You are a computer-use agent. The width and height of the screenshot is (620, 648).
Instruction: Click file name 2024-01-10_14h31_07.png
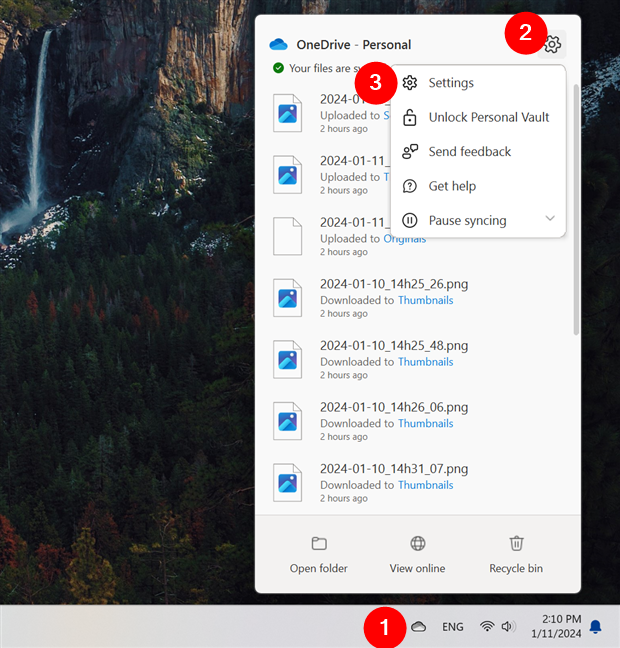(394, 469)
